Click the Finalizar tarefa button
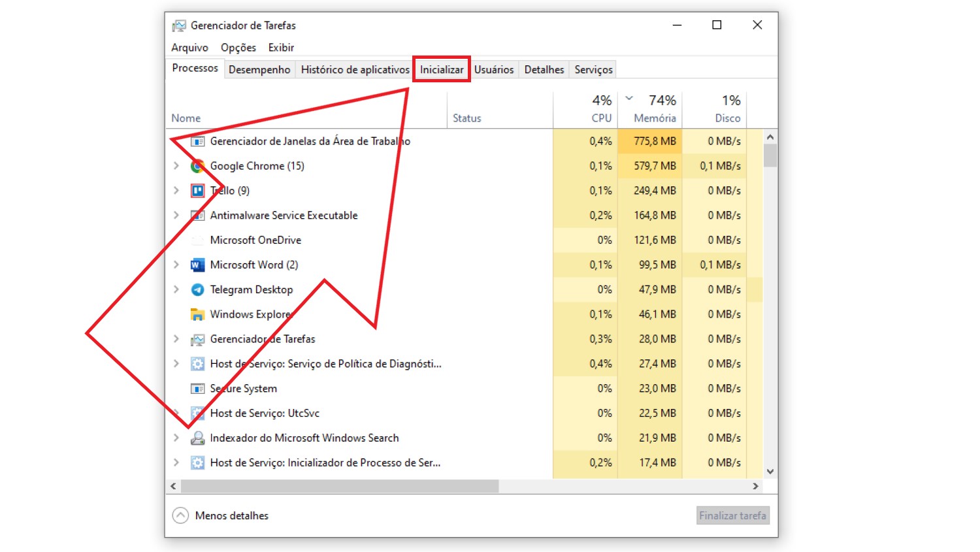 pos(732,515)
